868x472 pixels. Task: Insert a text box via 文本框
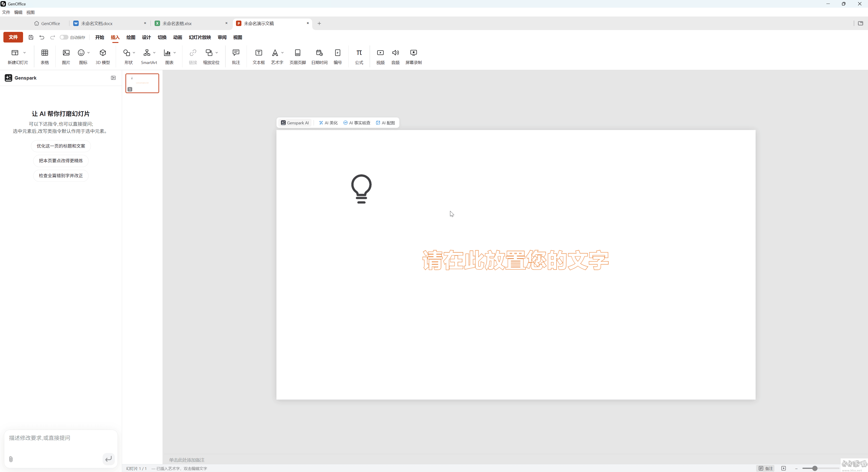[x=258, y=57]
